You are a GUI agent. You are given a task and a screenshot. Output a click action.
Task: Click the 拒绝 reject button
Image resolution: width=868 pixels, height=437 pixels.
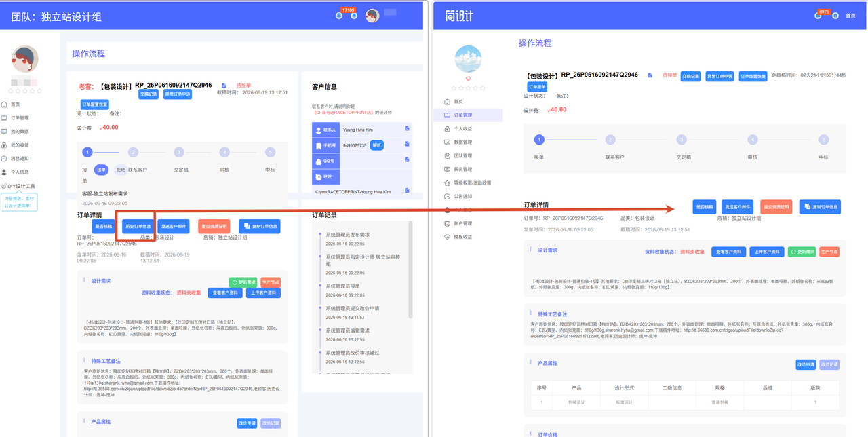point(119,170)
